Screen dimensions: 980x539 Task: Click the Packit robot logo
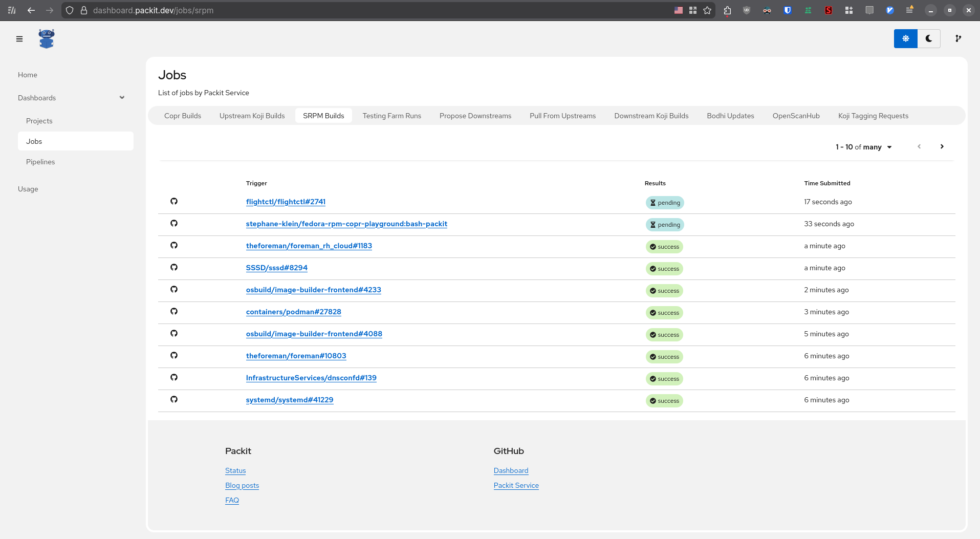coord(47,39)
